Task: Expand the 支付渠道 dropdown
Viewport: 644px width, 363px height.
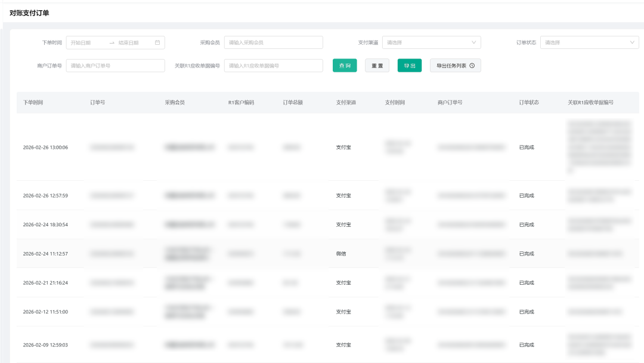Action: coord(431,43)
